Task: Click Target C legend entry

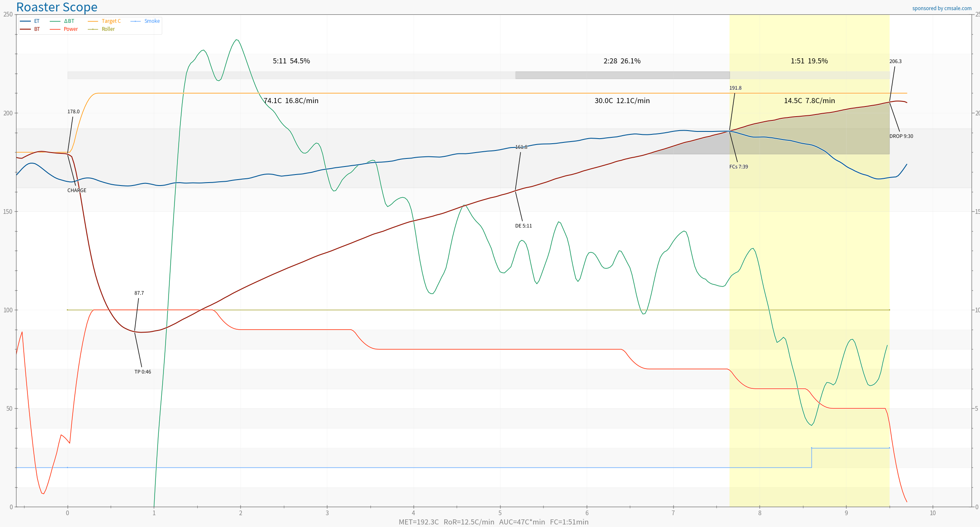Action: tap(111, 21)
